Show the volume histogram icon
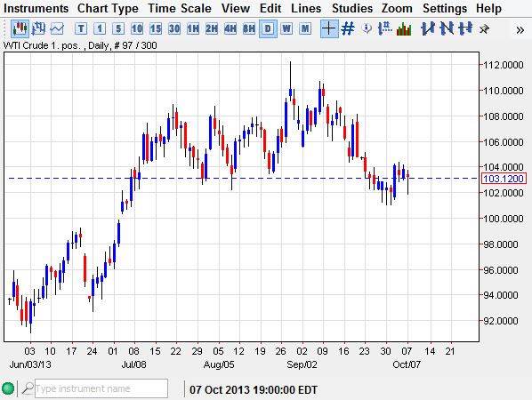 404,28
